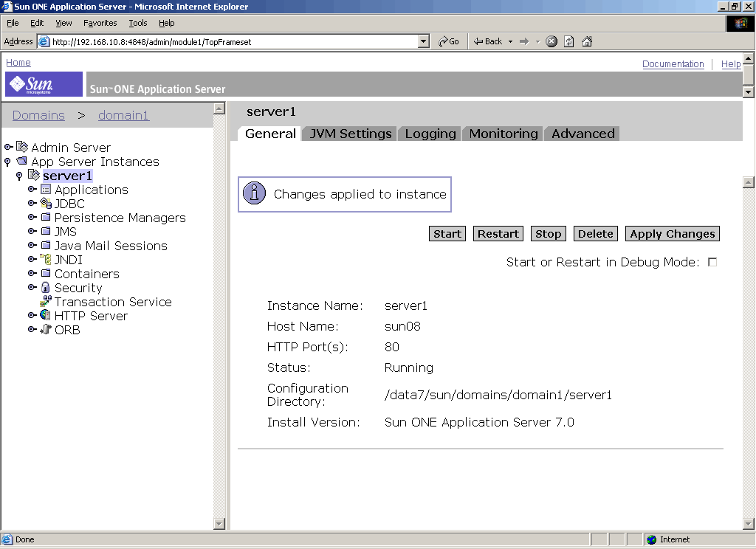The width and height of the screenshot is (756, 549).
Task: Open the File menu
Action: tap(13, 23)
